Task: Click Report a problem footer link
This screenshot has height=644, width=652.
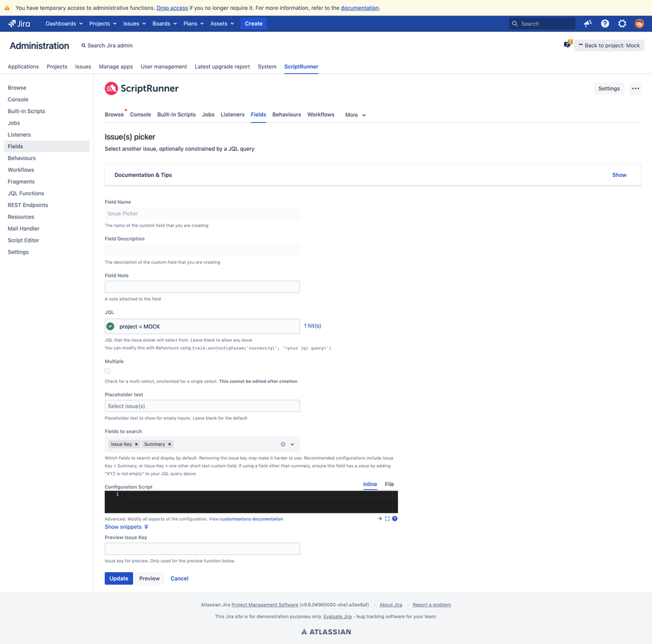Action: [x=431, y=605]
